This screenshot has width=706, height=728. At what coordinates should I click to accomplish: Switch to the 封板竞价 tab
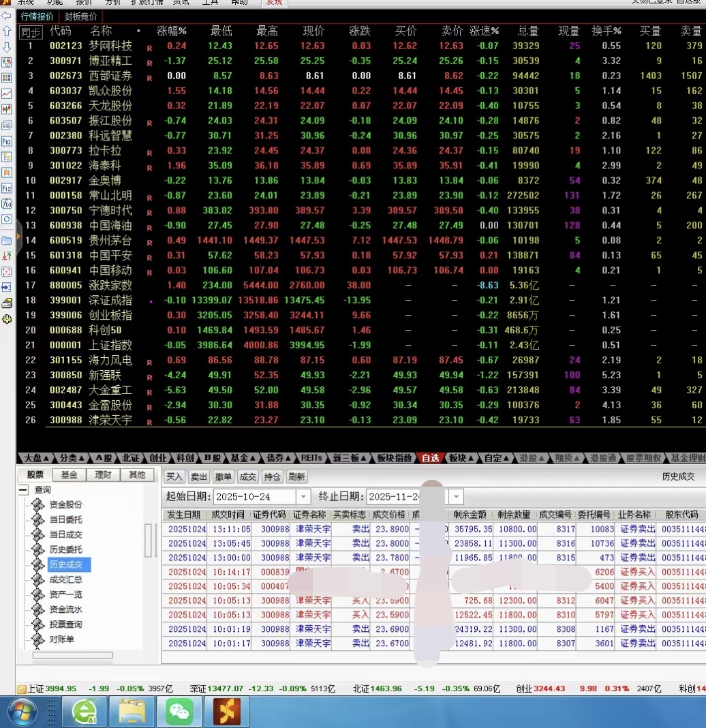coord(80,16)
